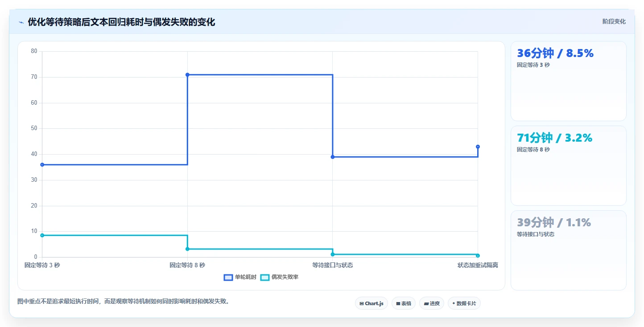Click the 等待接口与状态 axis label
The height and width of the screenshot is (327, 644).
pyautogui.click(x=333, y=265)
